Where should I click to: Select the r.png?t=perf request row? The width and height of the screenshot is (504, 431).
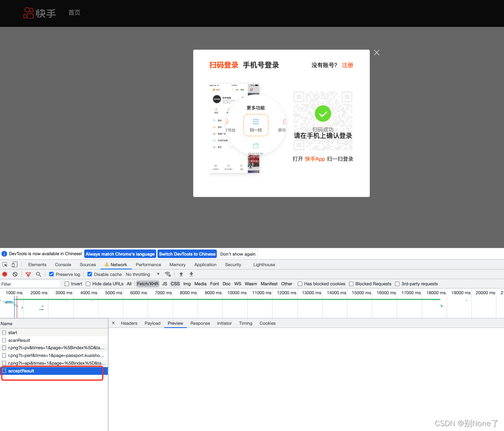[54, 355]
